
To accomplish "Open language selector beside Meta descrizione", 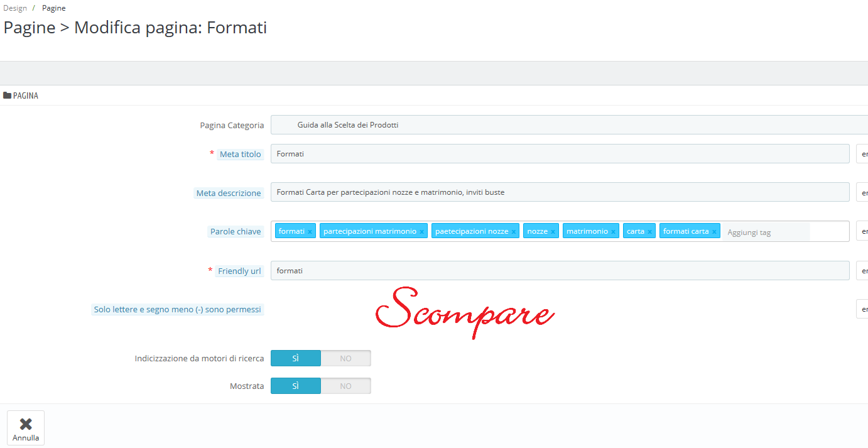I will tap(862, 192).
